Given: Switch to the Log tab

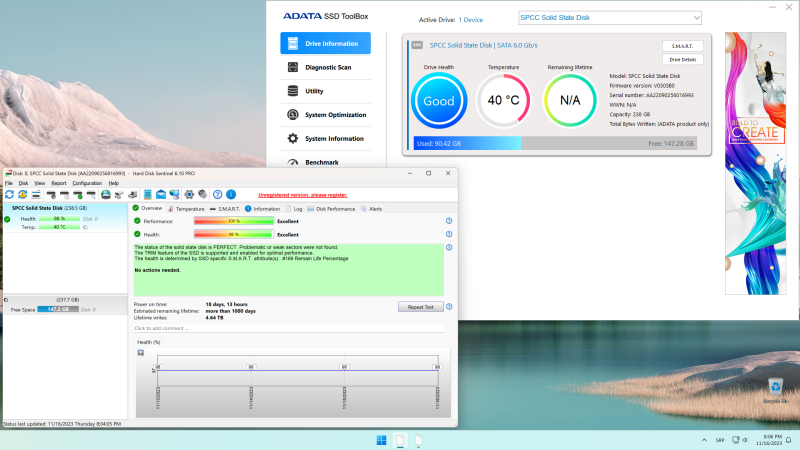Looking at the screenshot, I should pos(294,209).
